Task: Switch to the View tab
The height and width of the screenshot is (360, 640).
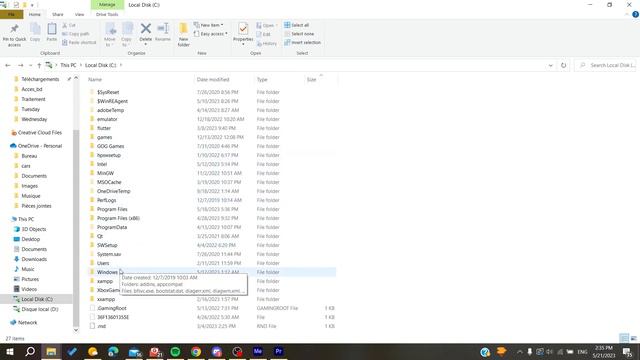Action: (80, 14)
